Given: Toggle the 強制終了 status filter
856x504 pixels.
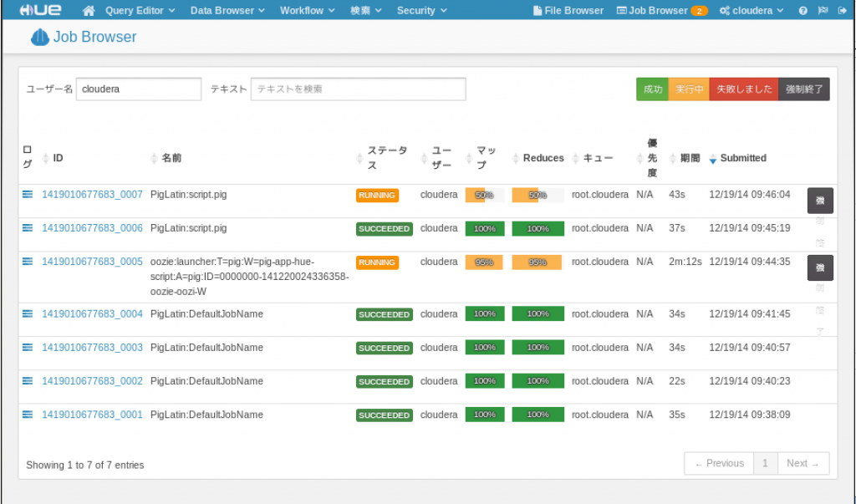Looking at the screenshot, I should coord(804,89).
